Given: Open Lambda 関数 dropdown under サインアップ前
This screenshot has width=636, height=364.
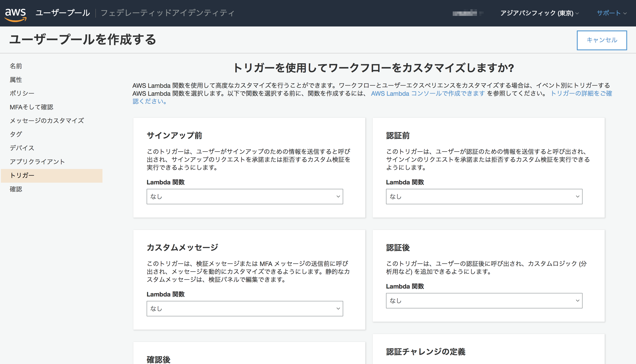Looking at the screenshot, I should (245, 197).
